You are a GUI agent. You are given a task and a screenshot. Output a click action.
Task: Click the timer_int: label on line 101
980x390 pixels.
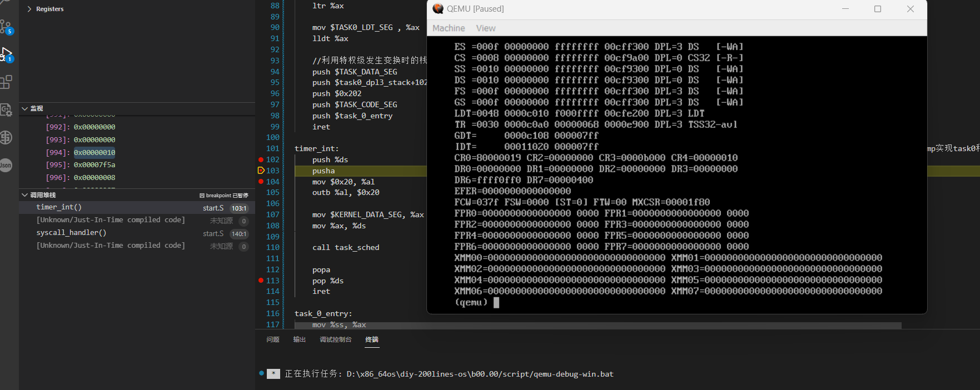coord(317,148)
